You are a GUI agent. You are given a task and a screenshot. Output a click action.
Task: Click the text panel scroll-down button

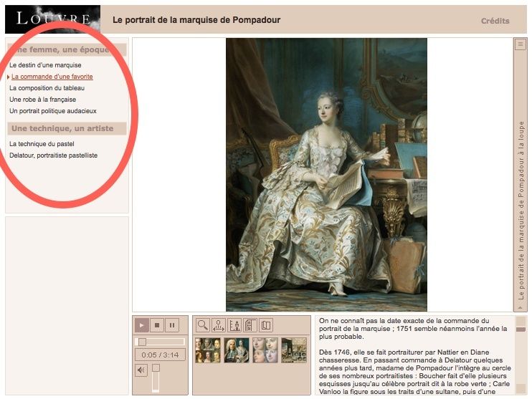point(521,389)
